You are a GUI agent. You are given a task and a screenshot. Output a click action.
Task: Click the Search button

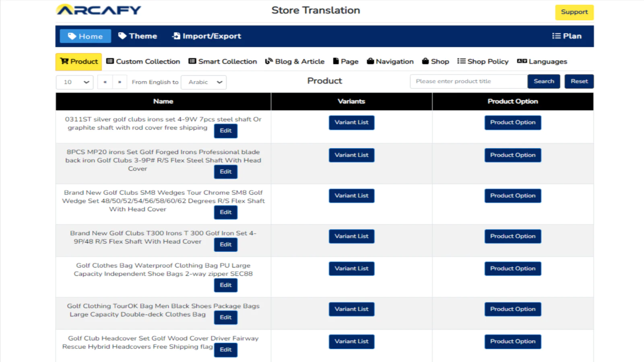[x=544, y=81]
